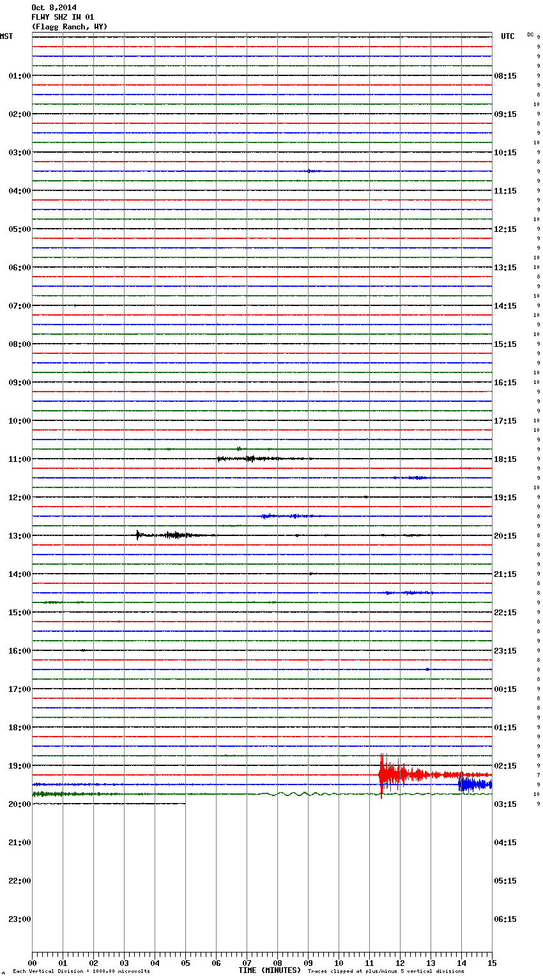Click minute tick label 03 on the time axis

[124, 963]
